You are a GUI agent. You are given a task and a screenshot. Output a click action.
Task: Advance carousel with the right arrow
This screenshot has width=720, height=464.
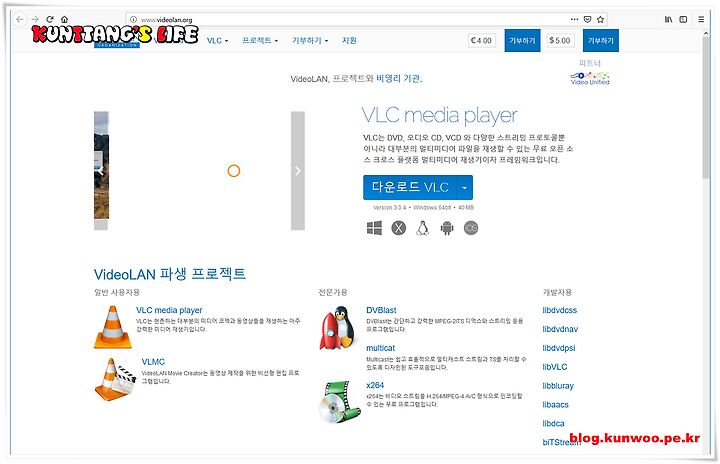click(x=298, y=171)
